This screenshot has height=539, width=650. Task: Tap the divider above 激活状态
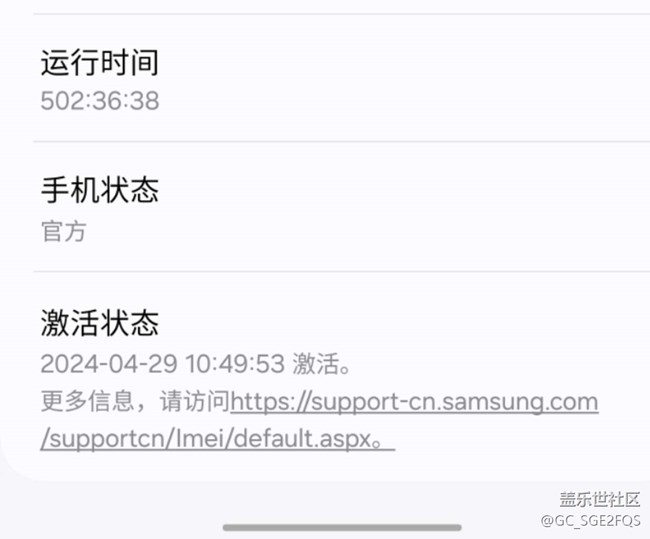pos(342,272)
